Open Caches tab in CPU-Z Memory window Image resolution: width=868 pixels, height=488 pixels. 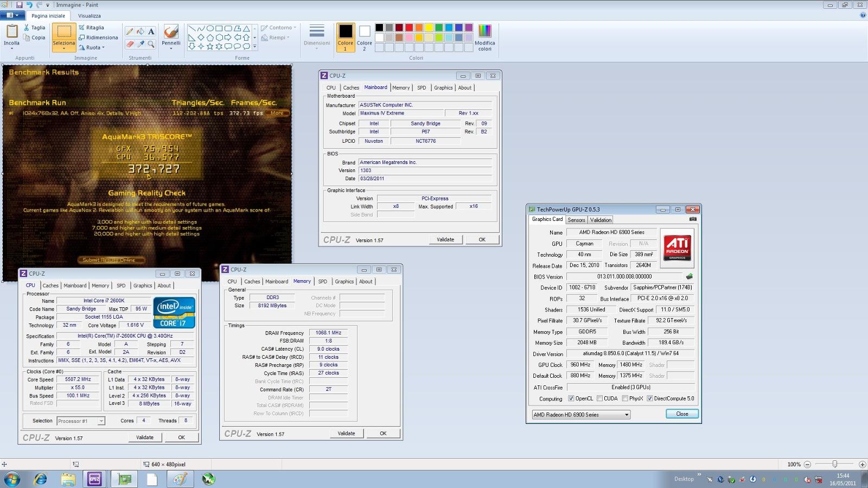252,282
